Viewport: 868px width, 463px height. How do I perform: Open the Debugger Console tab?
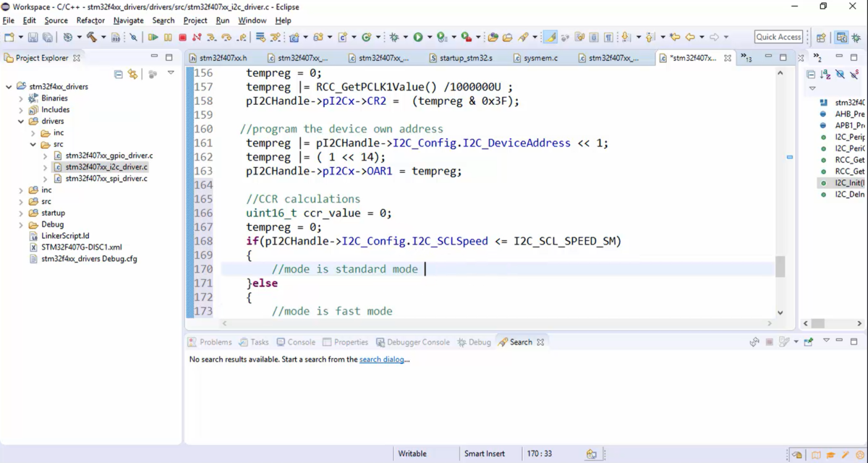[412, 342]
